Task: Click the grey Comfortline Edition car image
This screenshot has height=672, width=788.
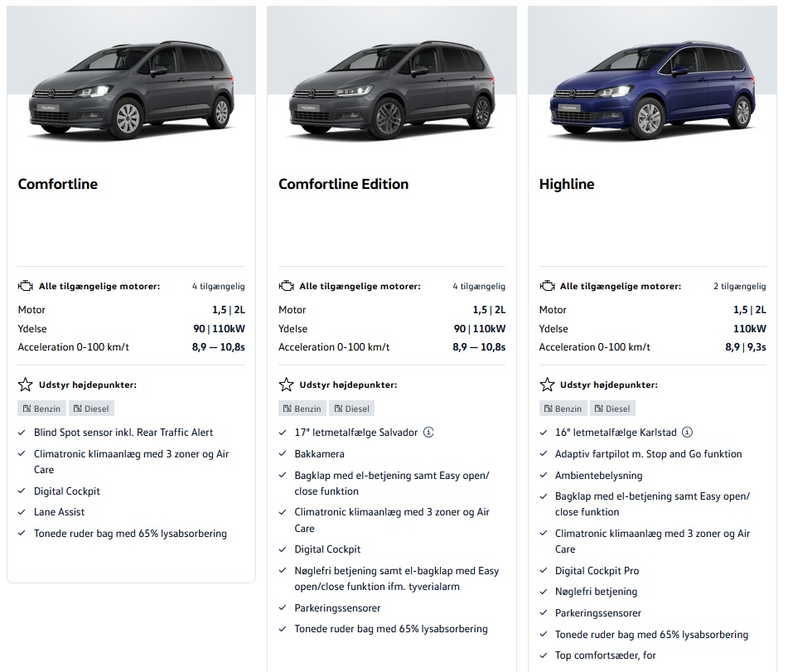Action: tap(391, 91)
